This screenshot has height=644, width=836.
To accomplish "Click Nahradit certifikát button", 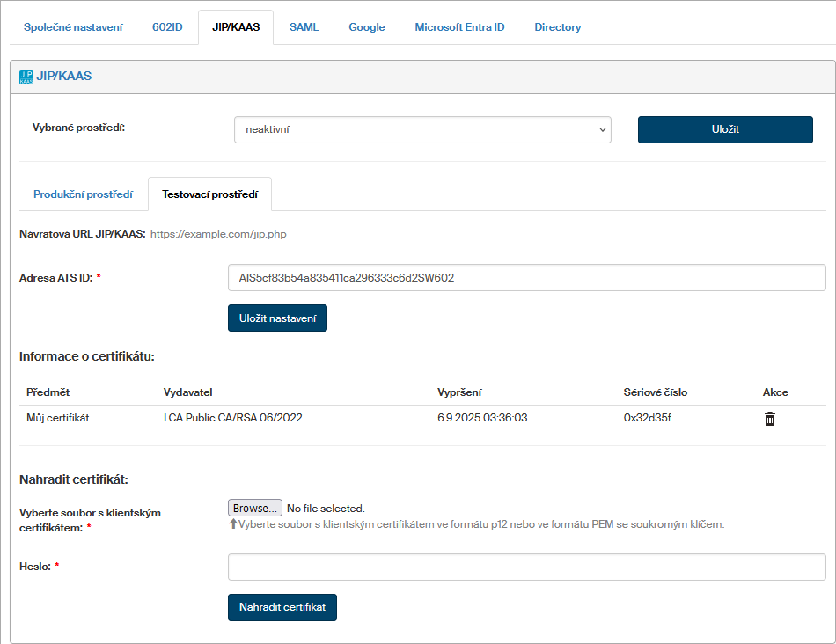I will pyautogui.click(x=282, y=607).
